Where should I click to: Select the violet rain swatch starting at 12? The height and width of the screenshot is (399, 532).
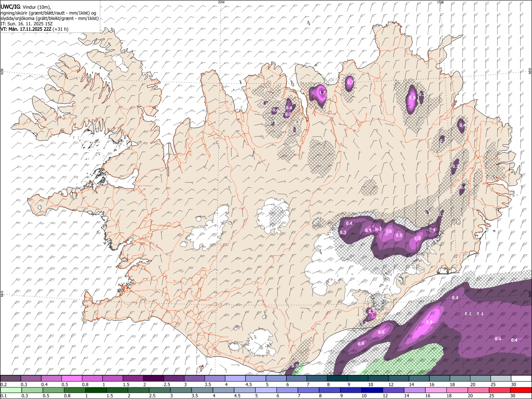tap(393, 390)
